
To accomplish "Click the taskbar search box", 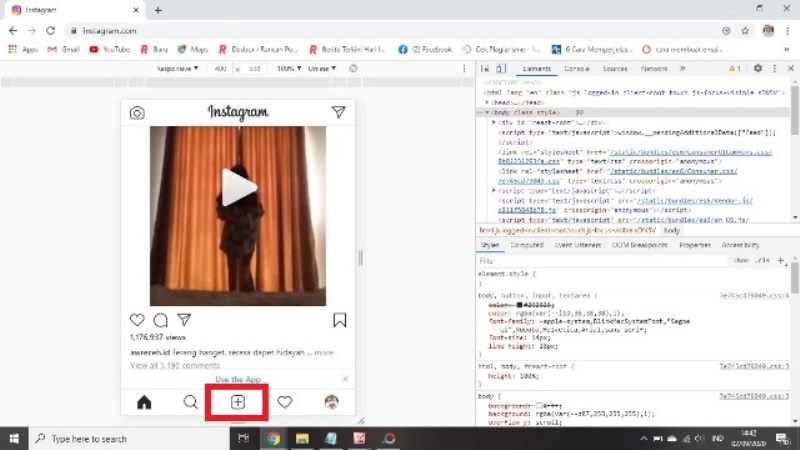I will (x=129, y=438).
